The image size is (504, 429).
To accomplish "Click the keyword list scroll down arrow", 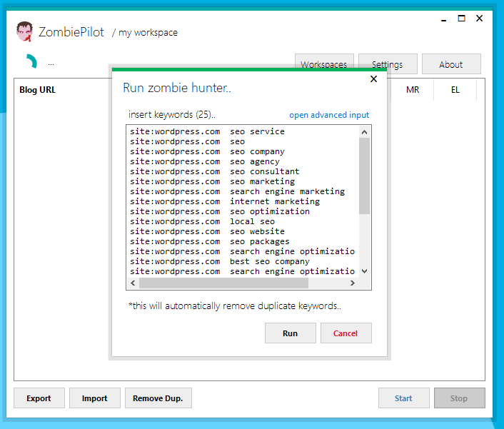I will coord(365,271).
